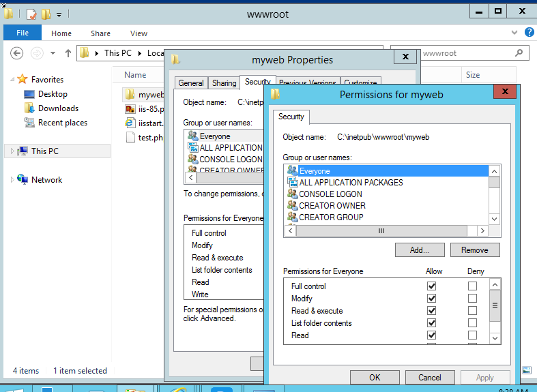Screen dimensions: 537x392
Task: Click down arrow of user names list scrollbar
Action: coord(494,219)
